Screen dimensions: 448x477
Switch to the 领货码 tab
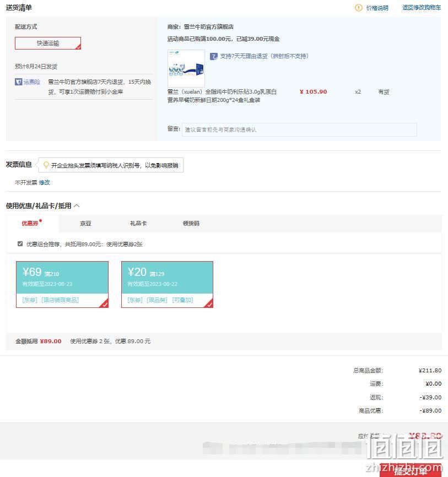191,224
